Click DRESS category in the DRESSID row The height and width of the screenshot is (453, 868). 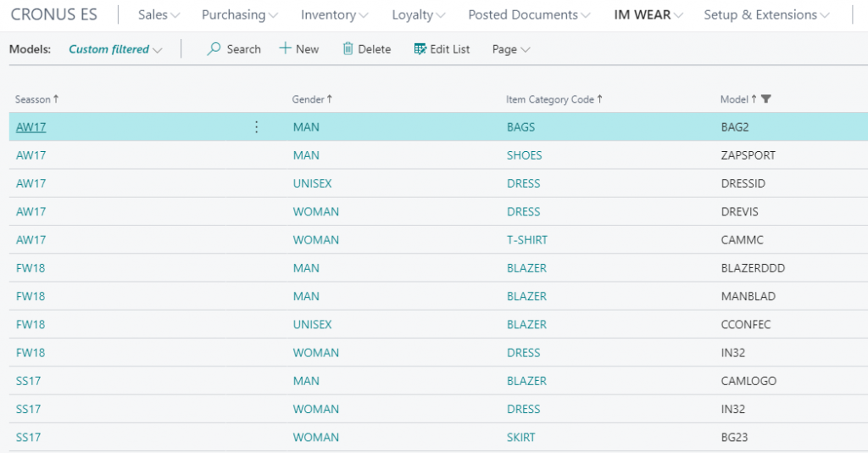tap(523, 183)
